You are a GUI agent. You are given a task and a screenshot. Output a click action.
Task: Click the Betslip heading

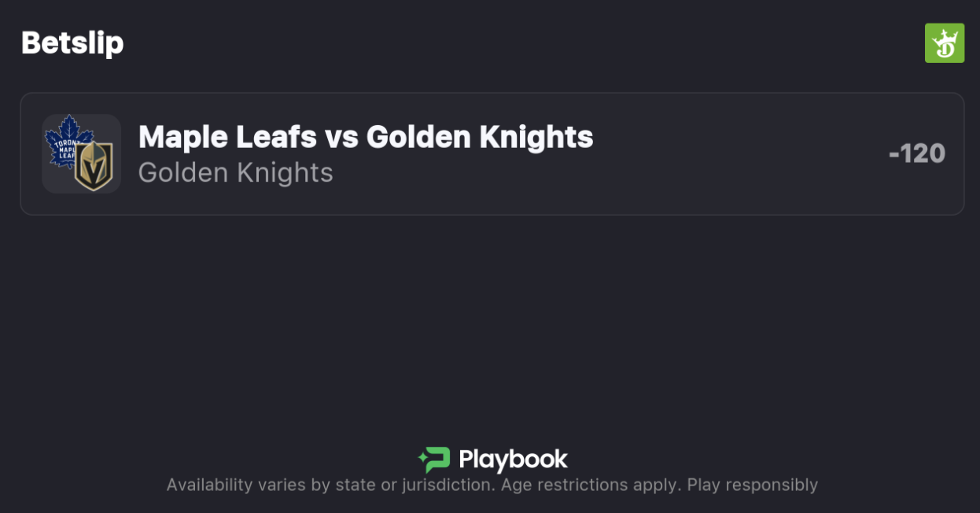pos(72,42)
